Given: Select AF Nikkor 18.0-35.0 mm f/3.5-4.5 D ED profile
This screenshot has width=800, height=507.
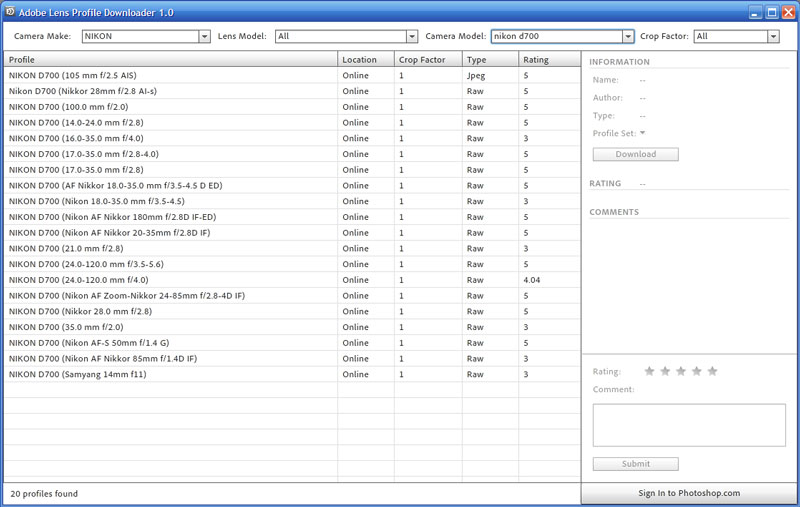Looking at the screenshot, I should (292, 186).
